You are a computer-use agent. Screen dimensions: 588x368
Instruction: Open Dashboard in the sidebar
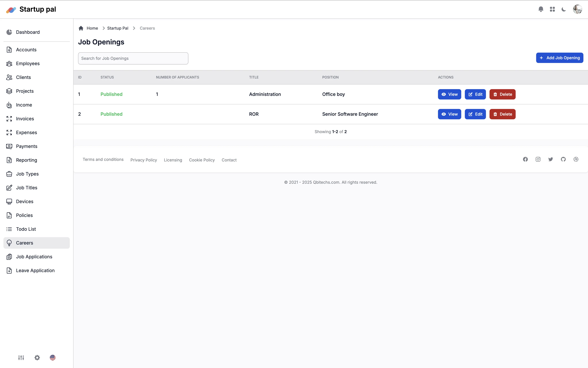click(x=36, y=32)
